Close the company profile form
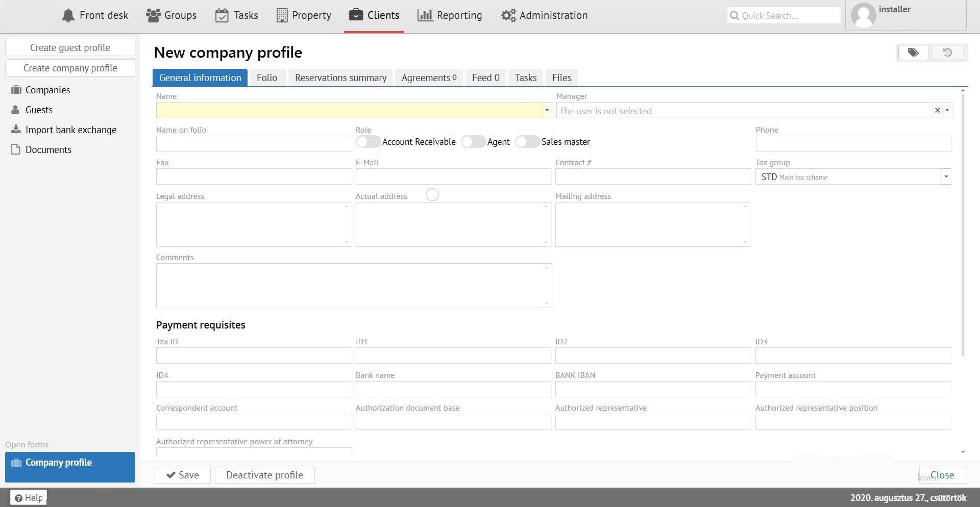This screenshot has height=507, width=980. (x=942, y=475)
